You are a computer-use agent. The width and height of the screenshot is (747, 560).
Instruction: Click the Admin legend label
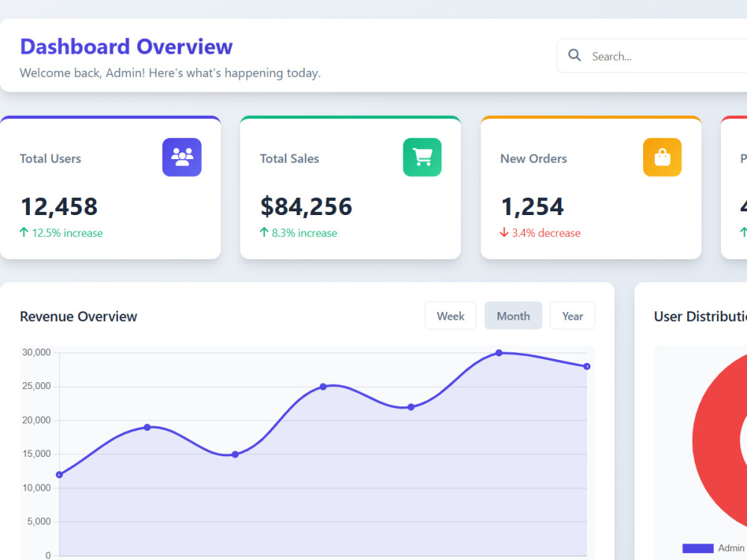[731, 548]
